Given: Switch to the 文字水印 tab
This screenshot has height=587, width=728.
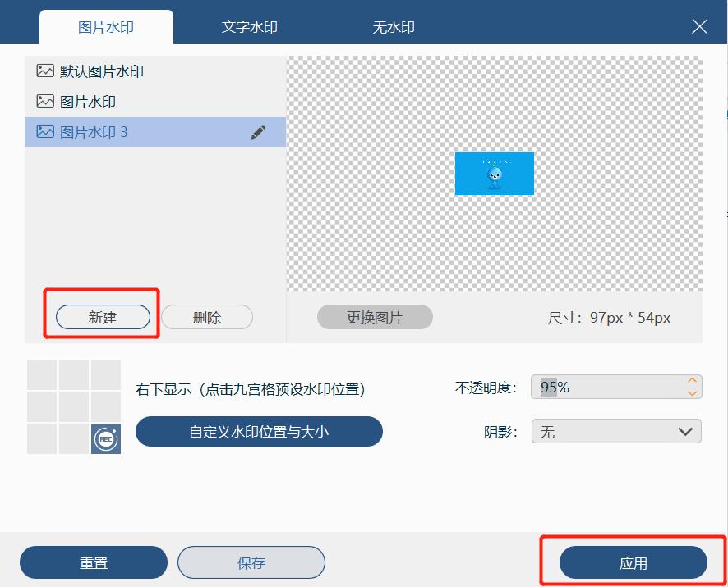Looking at the screenshot, I should [249, 26].
